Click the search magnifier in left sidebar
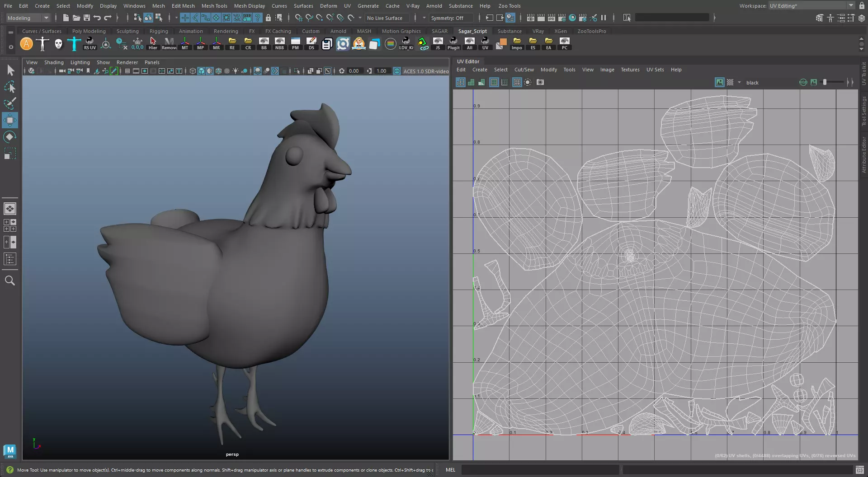Viewport: 868px width, 477px height. tap(10, 281)
